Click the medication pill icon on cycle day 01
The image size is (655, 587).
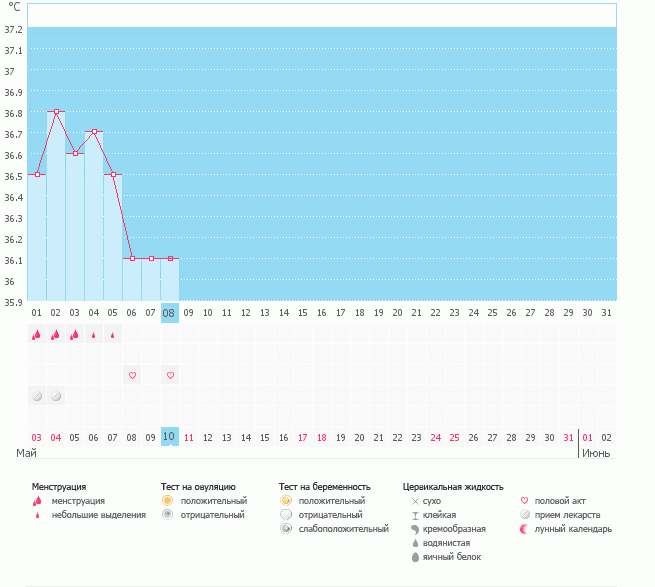pyautogui.click(x=37, y=396)
